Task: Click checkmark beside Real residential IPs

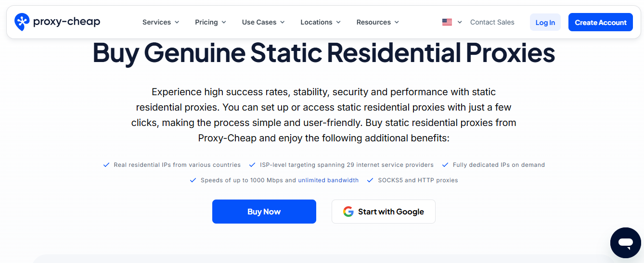Action: 106,165
